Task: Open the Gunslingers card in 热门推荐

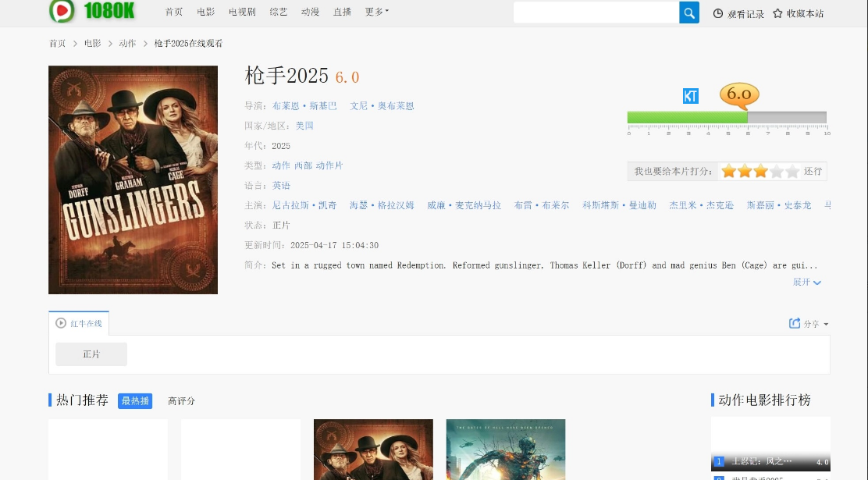Action: (373, 450)
